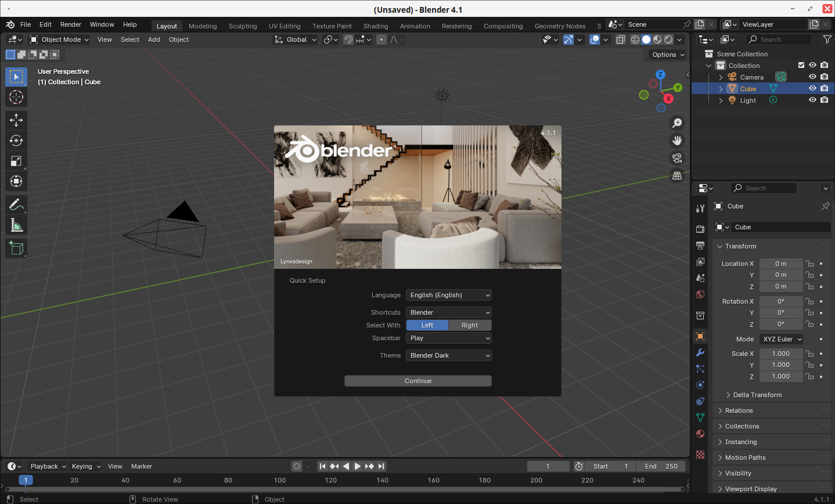The image size is (835, 504).
Task: Select the Measure tool
Action: (x=16, y=225)
